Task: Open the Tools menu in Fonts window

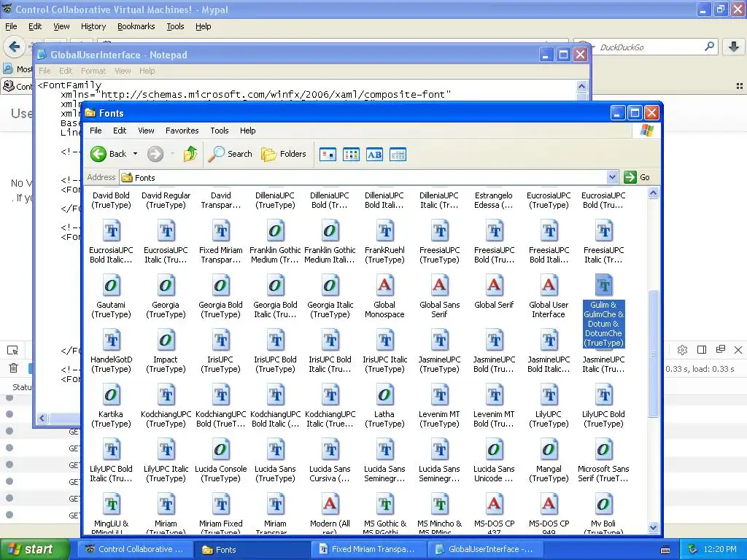Action: [x=220, y=131]
